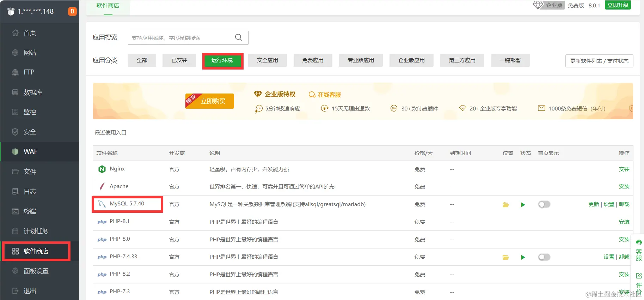Image resolution: width=644 pixels, height=300 pixels.
Task: Select the 一键部署 category tab
Action: pos(510,60)
